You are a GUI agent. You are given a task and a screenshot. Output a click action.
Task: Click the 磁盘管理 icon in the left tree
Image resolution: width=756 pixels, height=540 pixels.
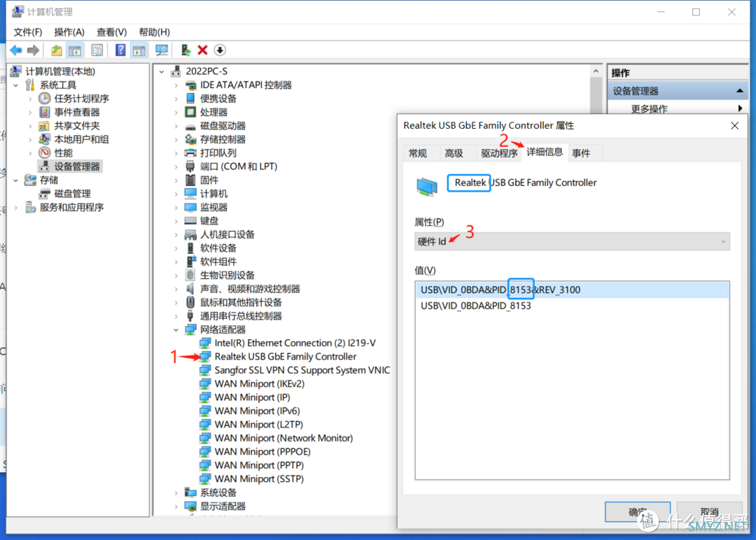[44, 194]
